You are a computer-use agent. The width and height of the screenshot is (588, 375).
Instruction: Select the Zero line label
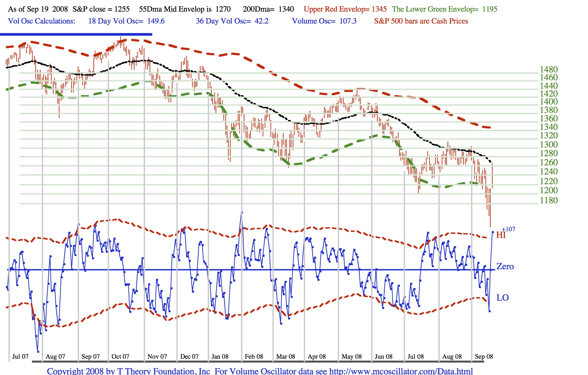[x=505, y=266]
